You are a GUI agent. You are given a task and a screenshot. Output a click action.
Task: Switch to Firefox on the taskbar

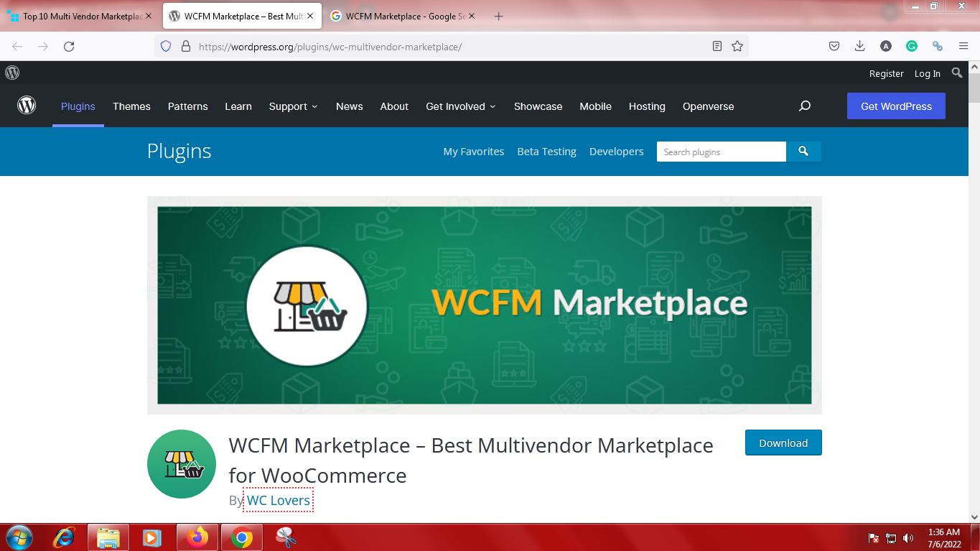197,537
